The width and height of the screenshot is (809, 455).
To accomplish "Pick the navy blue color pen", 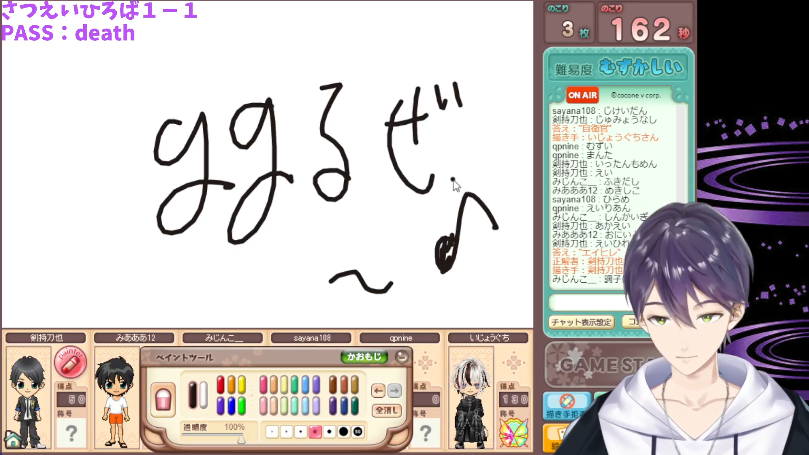I will tap(344, 406).
